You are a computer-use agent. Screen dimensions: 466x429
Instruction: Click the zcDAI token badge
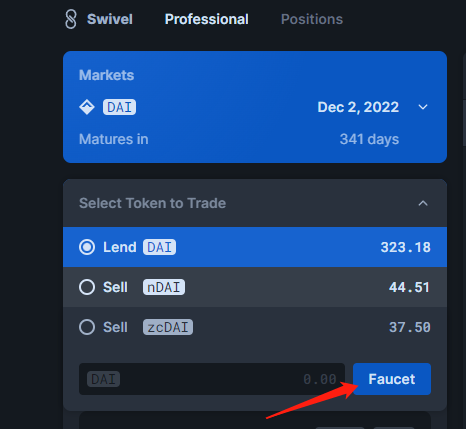click(x=168, y=327)
